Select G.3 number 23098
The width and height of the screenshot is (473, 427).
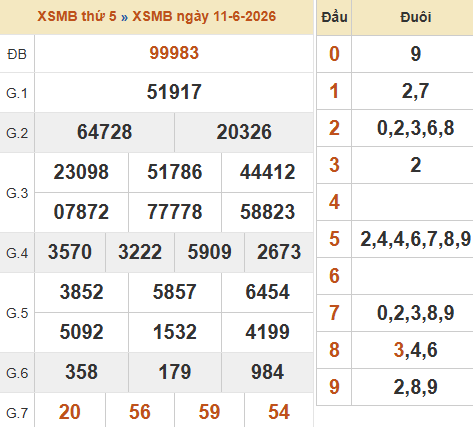(x=81, y=172)
